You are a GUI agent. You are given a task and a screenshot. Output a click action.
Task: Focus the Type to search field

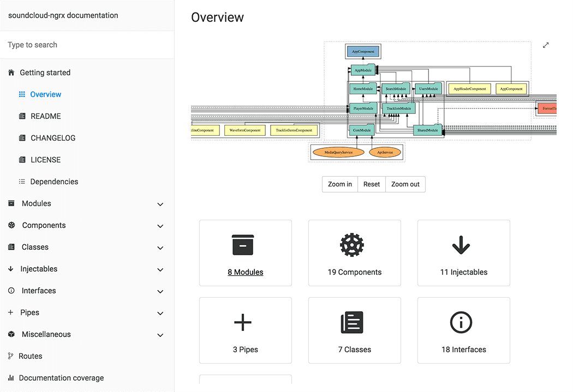pyautogui.click(x=87, y=45)
